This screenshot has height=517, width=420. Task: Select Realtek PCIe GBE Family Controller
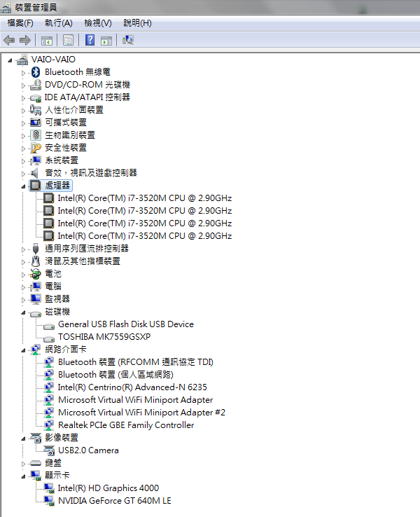126,425
